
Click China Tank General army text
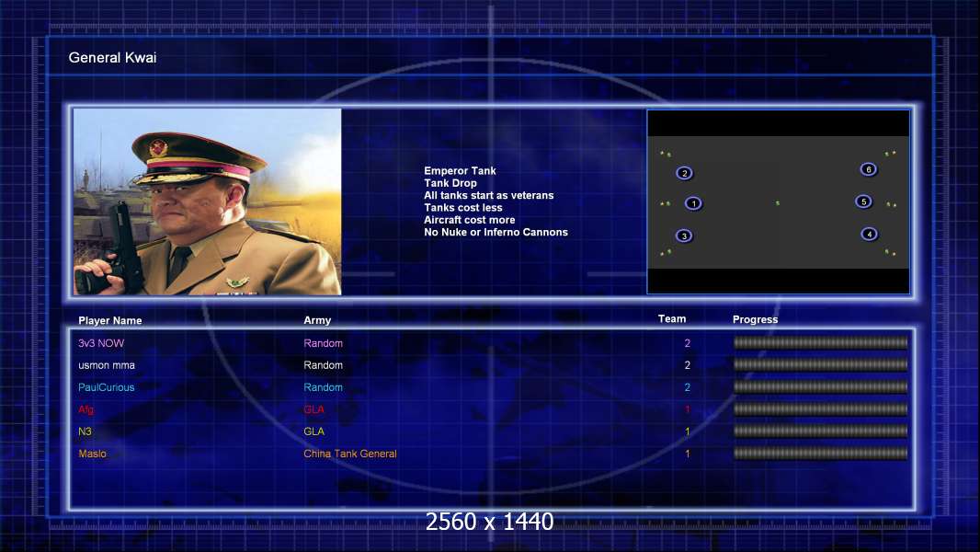[x=350, y=454]
